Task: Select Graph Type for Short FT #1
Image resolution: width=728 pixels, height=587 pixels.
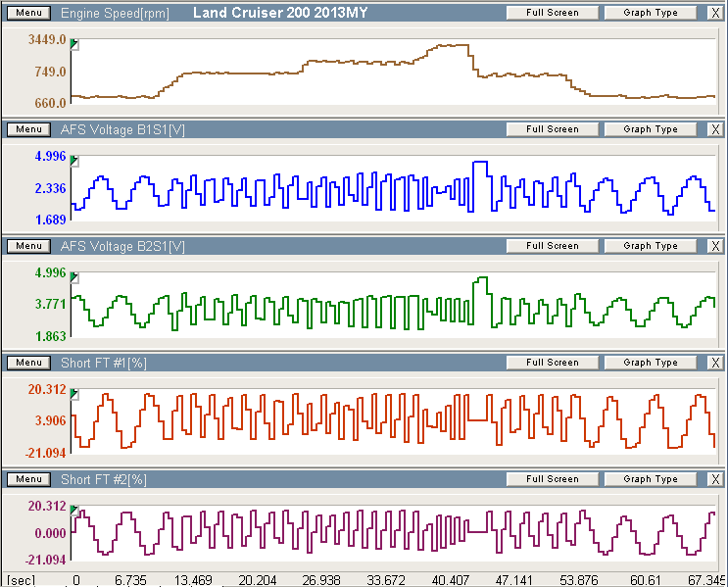Action: coord(650,363)
